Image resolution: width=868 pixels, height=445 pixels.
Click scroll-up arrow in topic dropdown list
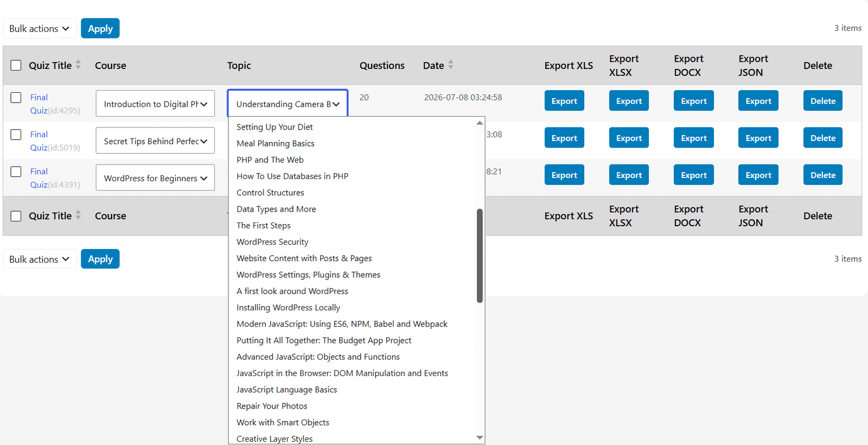[x=480, y=123]
